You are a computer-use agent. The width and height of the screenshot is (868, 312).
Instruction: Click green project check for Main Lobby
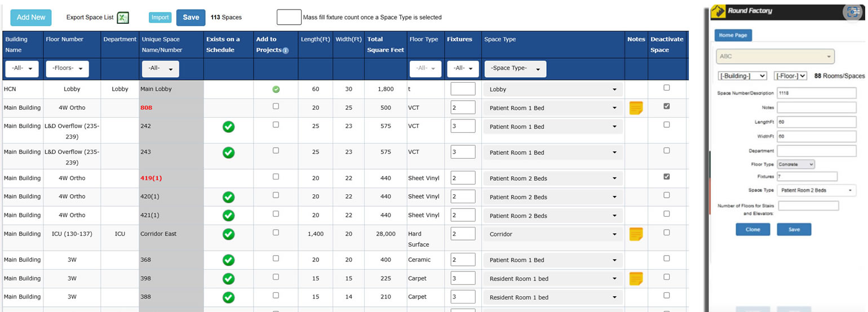coord(276,89)
